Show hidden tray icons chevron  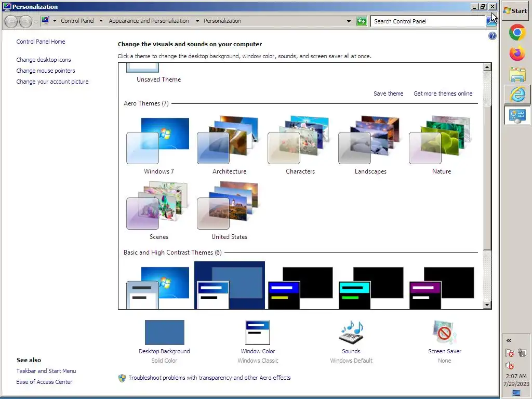(509, 340)
